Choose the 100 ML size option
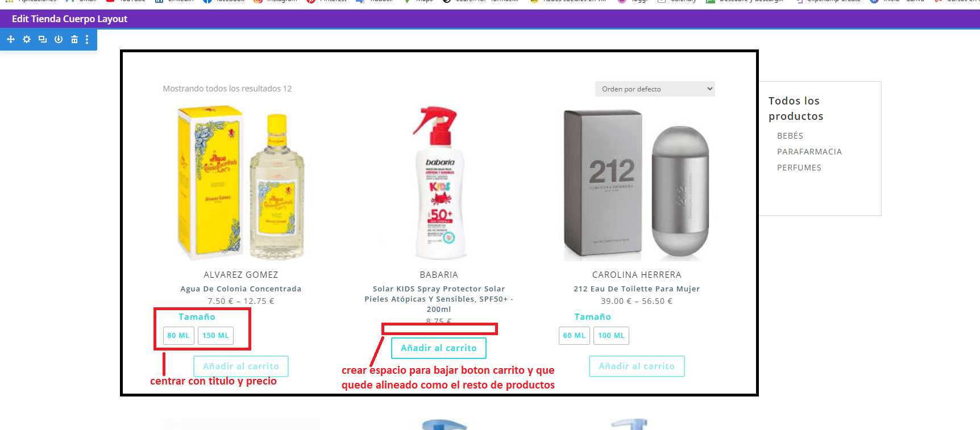This screenshot has height=430, width=980. tap(611, 336)
